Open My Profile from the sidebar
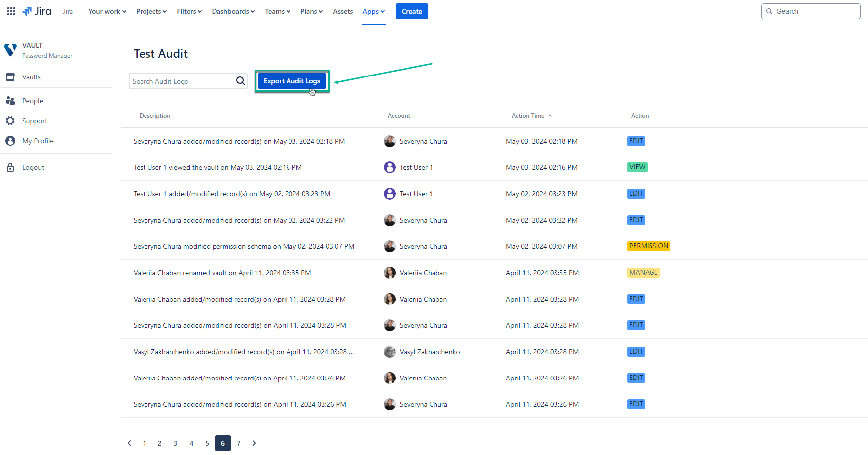The width and height of the screenshot is (868, 455). coord(10,140)
